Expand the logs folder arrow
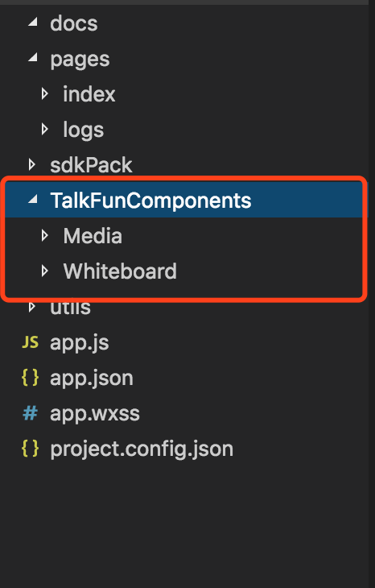Viewport: 375px width, 588px height. coord(45,130)
